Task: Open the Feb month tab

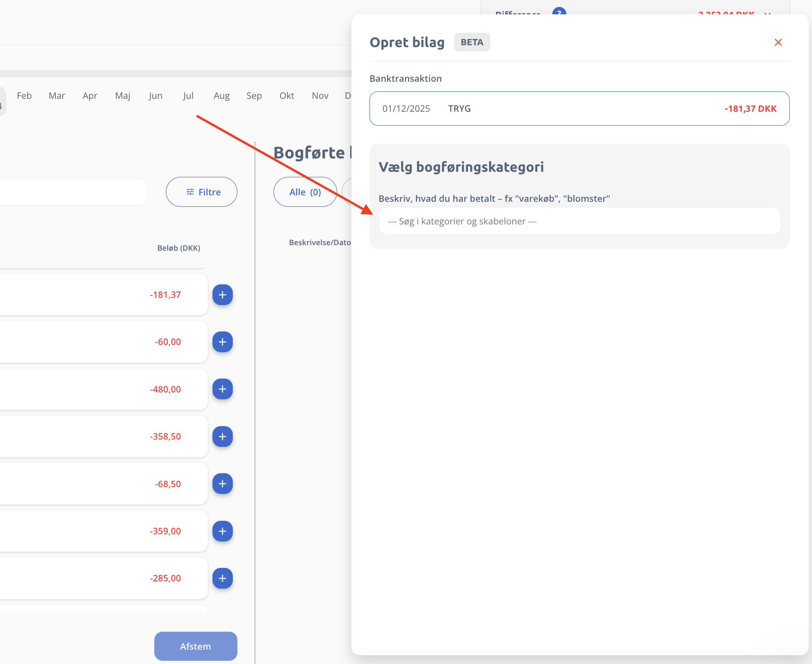Action: [x=24, y=96]
